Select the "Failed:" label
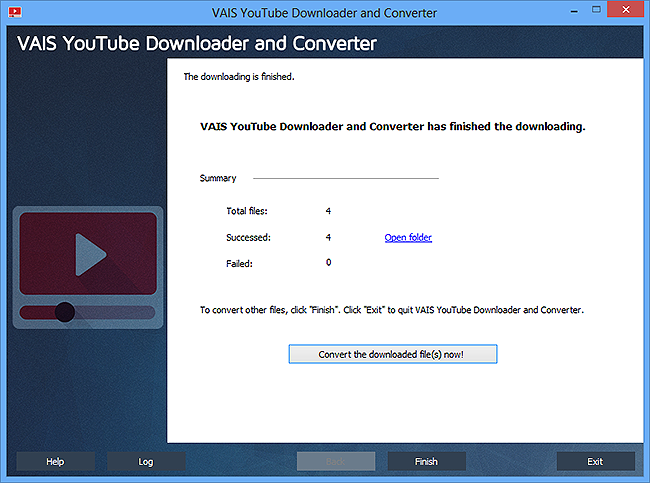Viewport: 650px width, 483px height. pos(239,264)
